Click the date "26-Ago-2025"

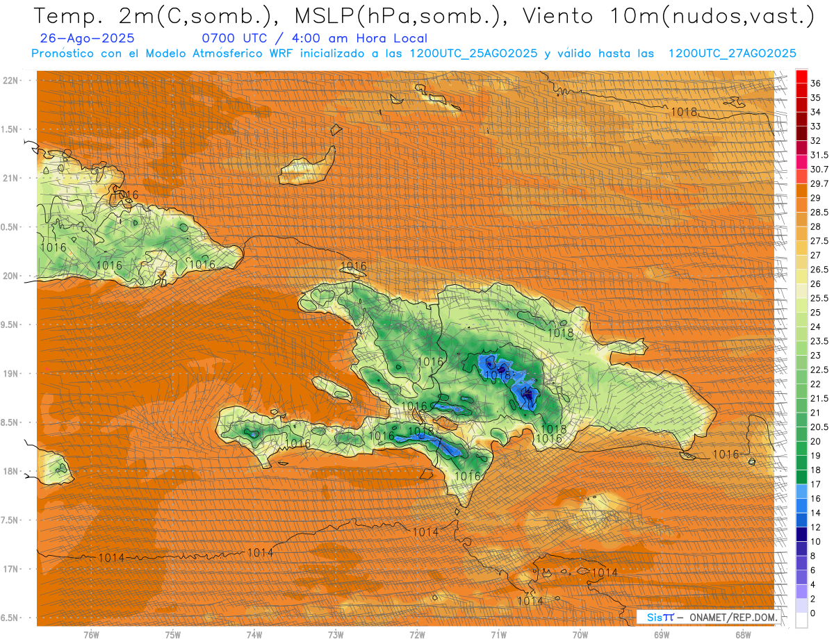88,39
